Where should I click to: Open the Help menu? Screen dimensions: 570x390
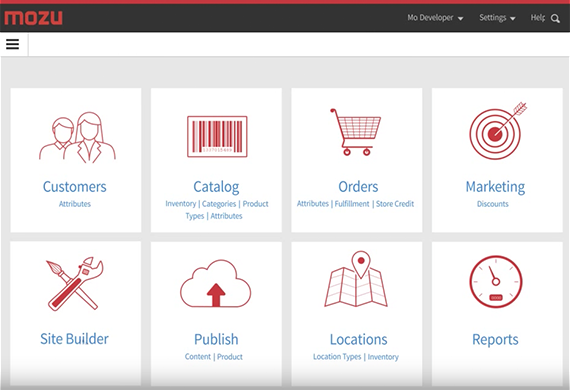click(538, 18)
